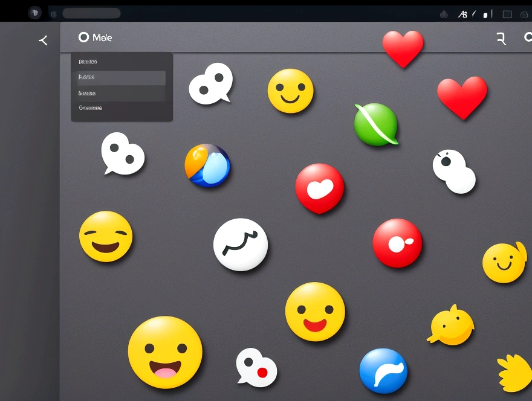
Task: Click the slanted checkmark icon in top bar
Action: (473, 14)
